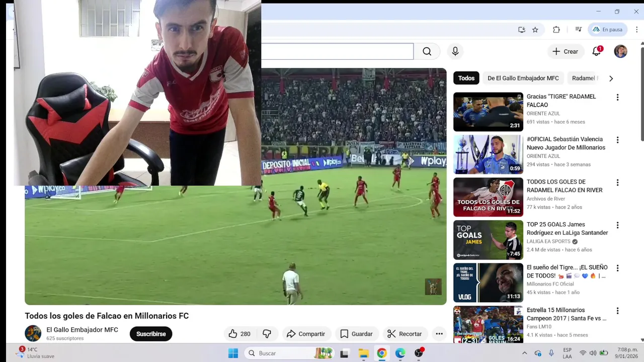The width and height of the screenshot is (644, 362).
Task: Open options menu for Falcao en River video
Action: point(617,183)
